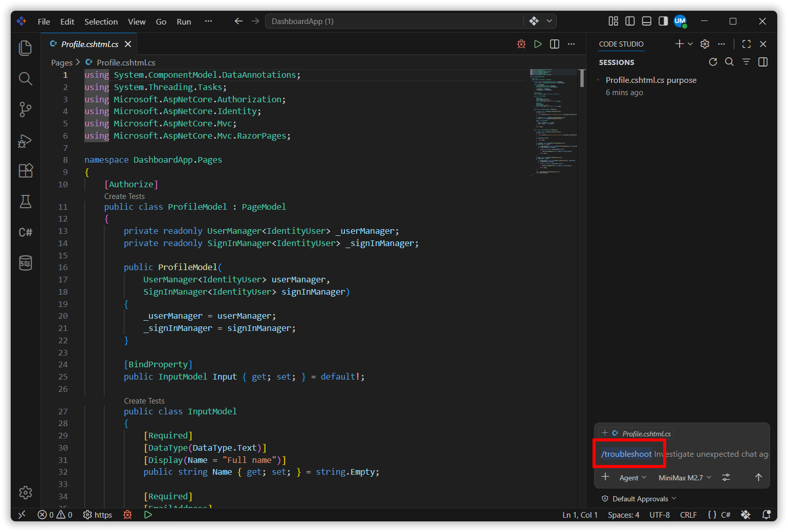Click Create Tests above InputModel class

click(144, 401)
